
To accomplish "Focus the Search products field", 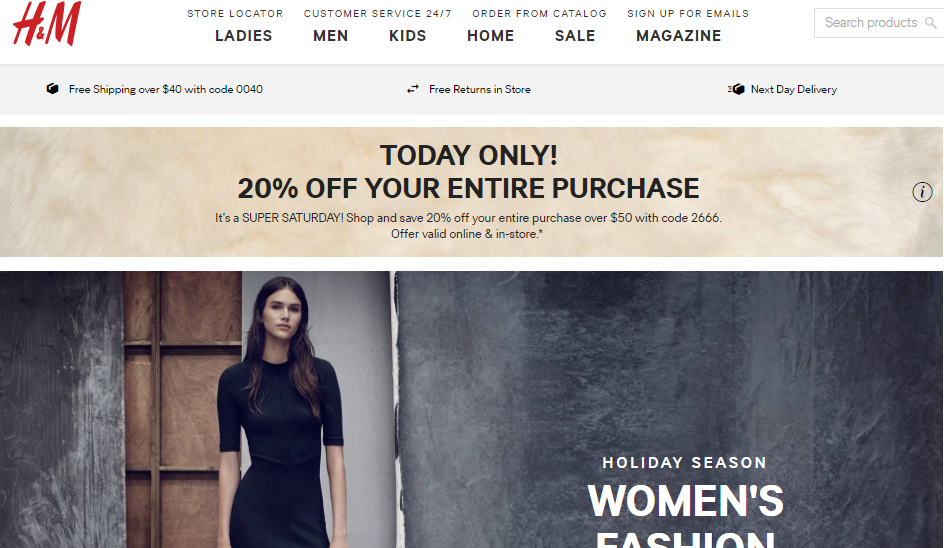I will pos(879,23).
